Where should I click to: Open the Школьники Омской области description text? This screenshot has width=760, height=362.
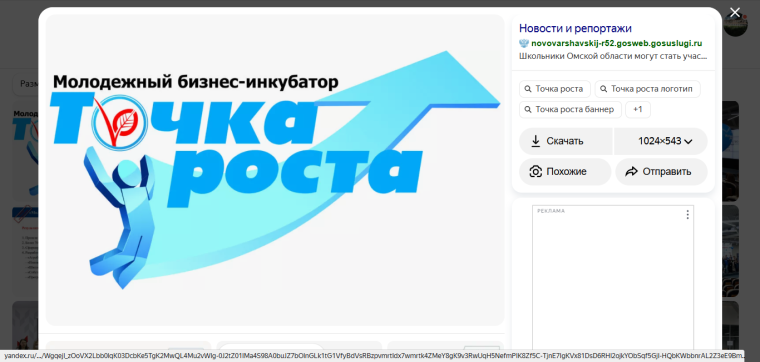pos(613,56)
